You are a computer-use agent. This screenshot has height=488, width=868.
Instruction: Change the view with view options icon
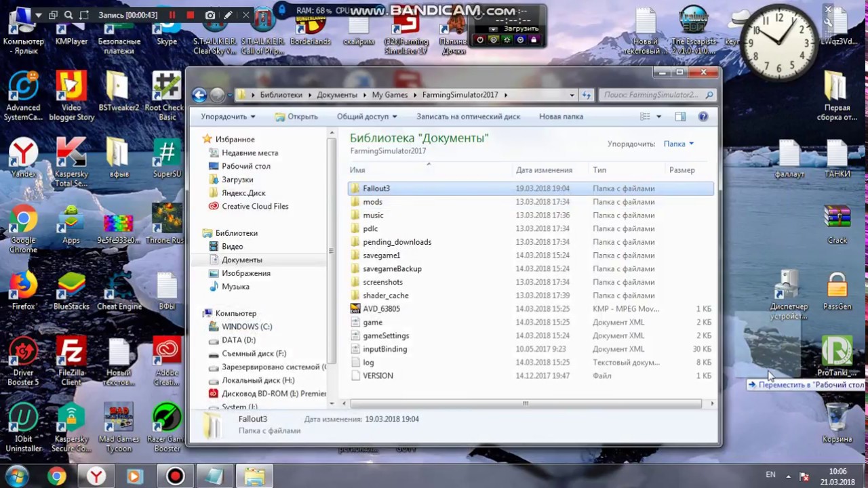646,117
